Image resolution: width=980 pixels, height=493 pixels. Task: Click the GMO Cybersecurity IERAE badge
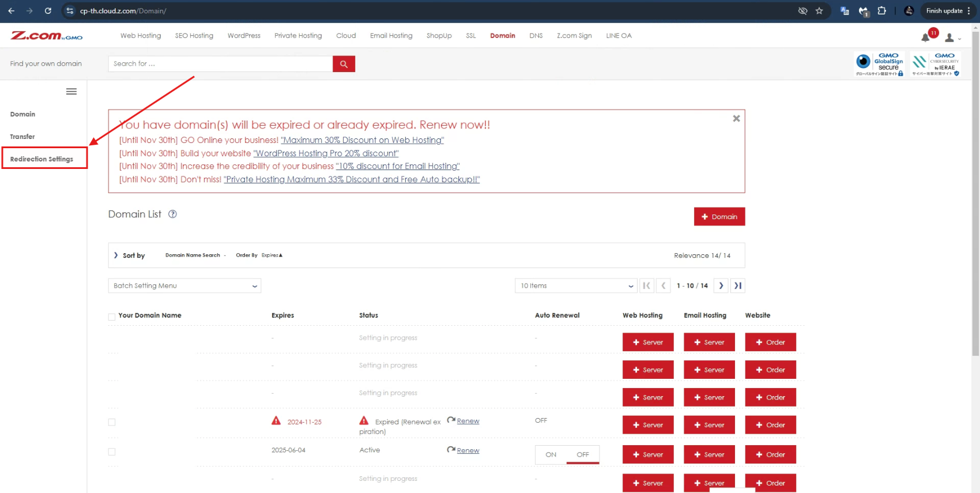click(x=936, y=64)
